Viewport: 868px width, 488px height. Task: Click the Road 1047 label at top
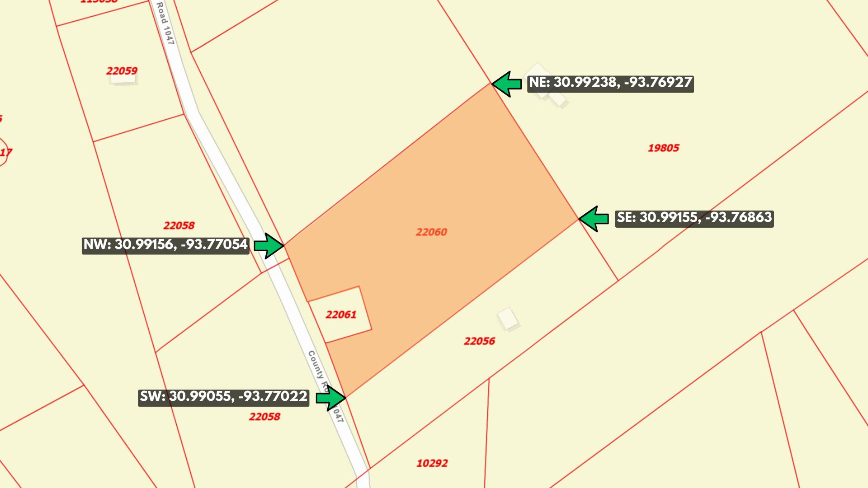point(165,23)
